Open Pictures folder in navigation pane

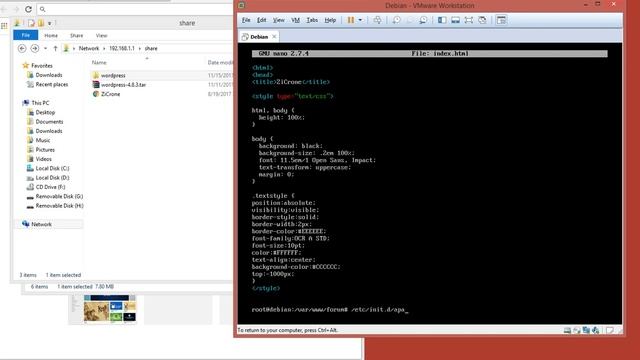45,150
